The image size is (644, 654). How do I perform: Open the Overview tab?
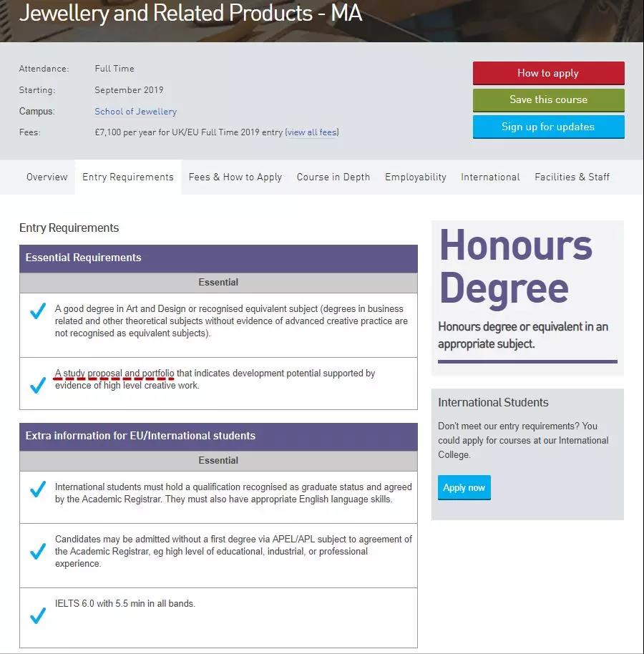pyautogui.click(x=47, y=177)
